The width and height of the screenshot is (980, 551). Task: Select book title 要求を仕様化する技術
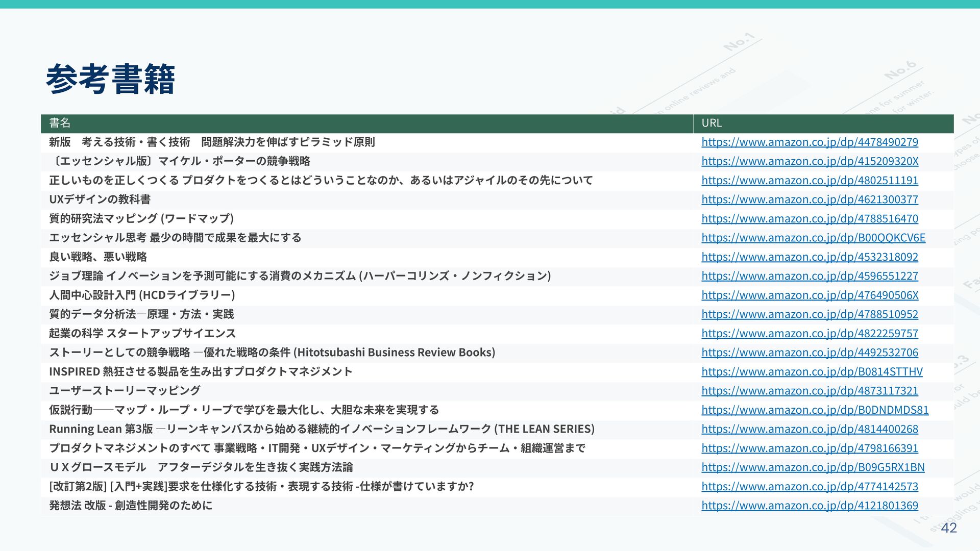[261, 486]
